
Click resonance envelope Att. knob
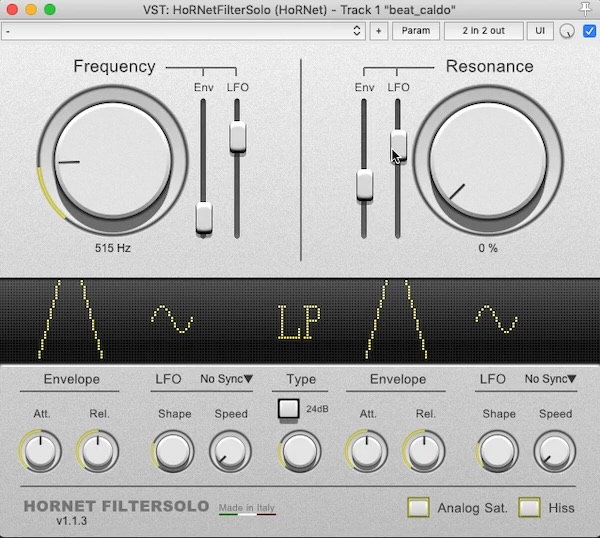pos(367,452)
